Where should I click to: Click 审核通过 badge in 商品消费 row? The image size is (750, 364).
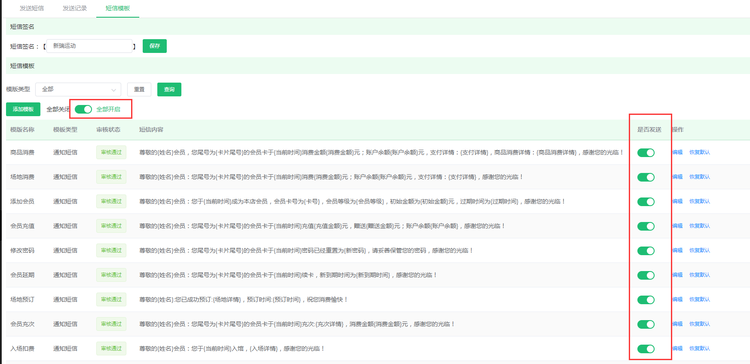[111, 153]
